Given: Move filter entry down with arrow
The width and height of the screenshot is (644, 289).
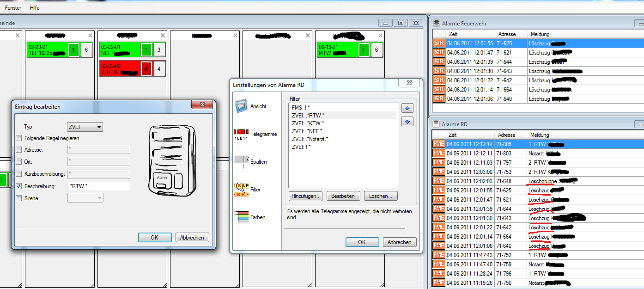Looking at the screenshot, I should tap(407, 122).
